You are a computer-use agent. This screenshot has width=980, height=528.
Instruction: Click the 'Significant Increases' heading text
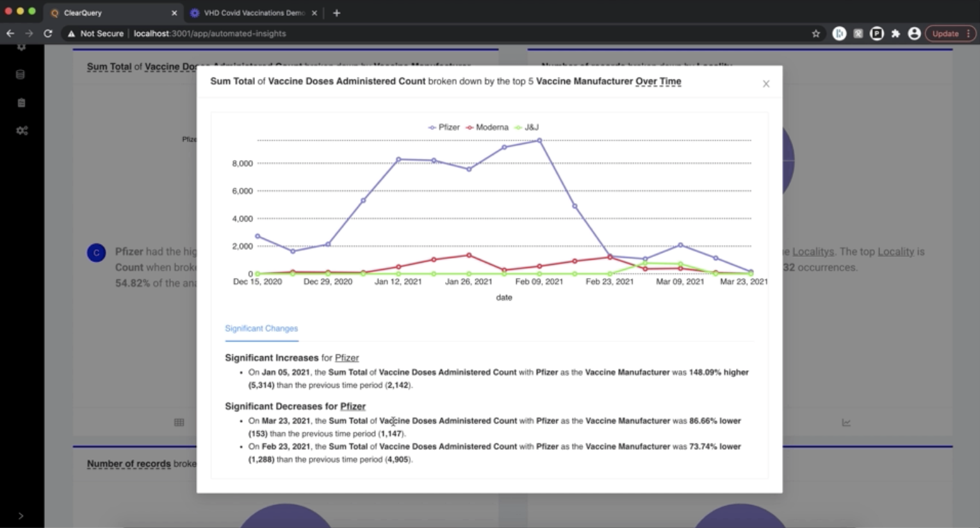pos(272,358)
